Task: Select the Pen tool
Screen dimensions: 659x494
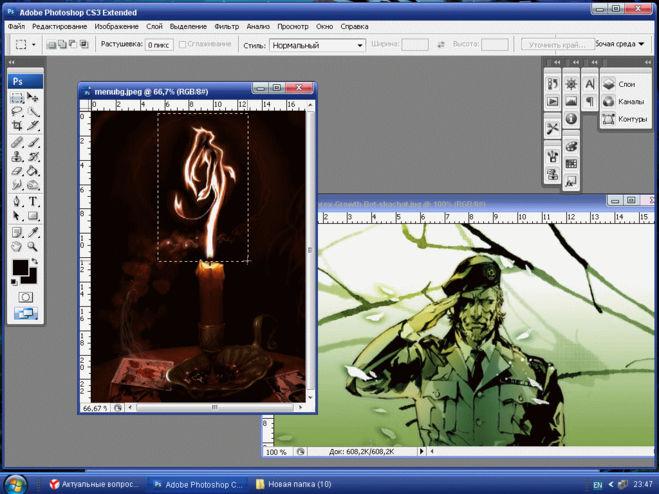Action: pyautogui.click(x=17, y=201)
